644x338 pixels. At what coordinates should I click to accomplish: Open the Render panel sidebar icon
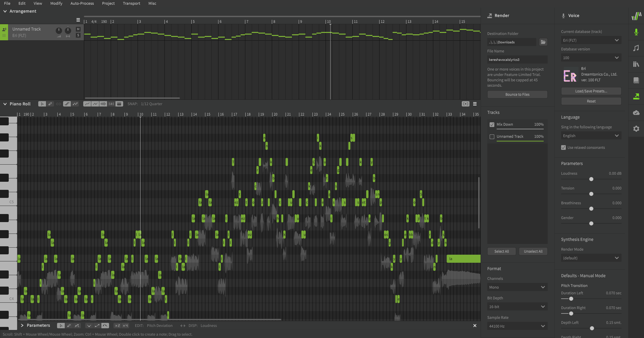click(636, 96)
